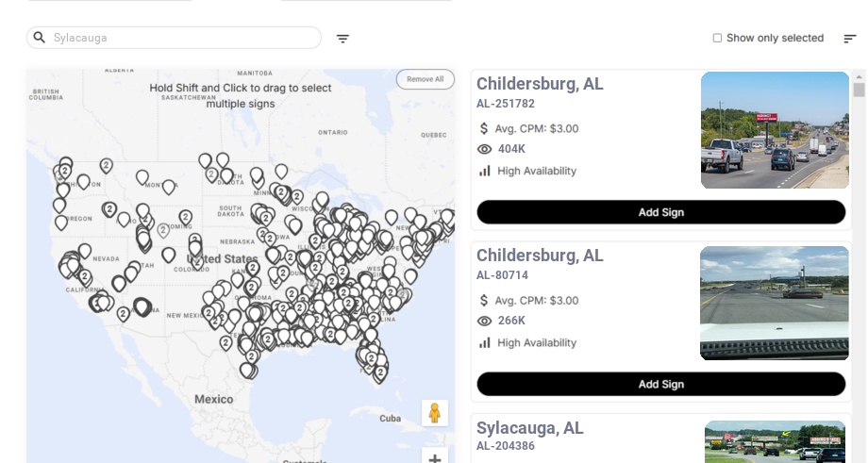This screenshot has height=463, width=868.
Task: Click the map zoom in button
Action: [434, 458]
